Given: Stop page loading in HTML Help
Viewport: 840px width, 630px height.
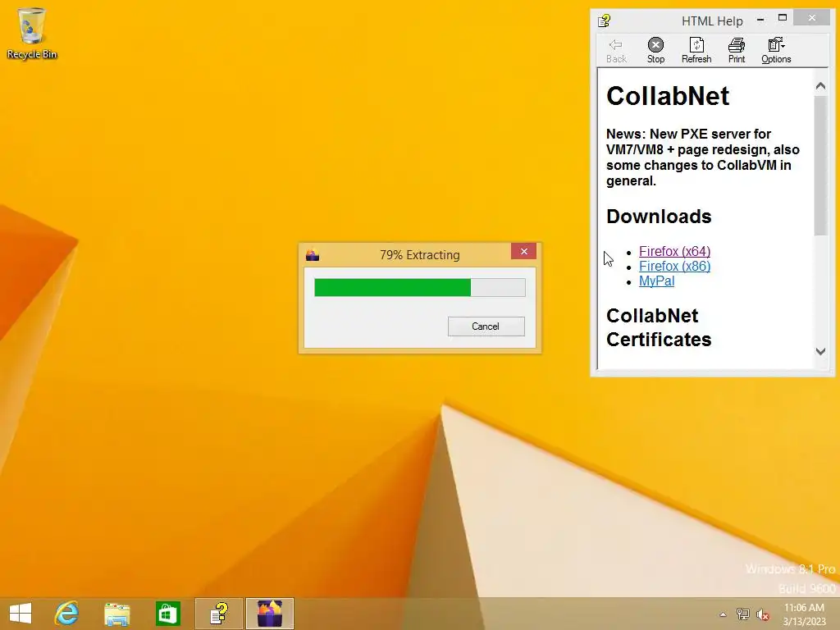Looking at the screenshot, I should [655, 50].
